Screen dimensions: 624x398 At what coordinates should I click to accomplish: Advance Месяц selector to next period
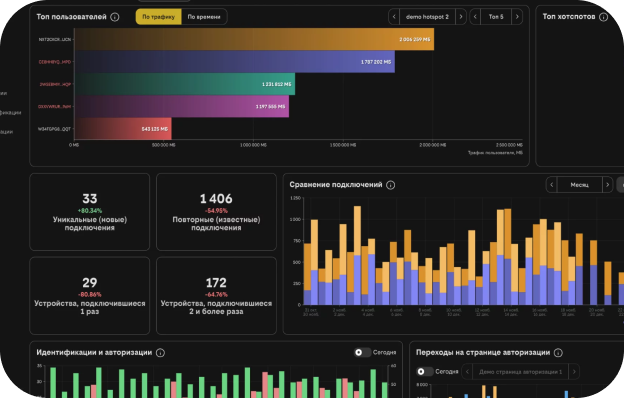pyautogui.click(x=607, y=185)
